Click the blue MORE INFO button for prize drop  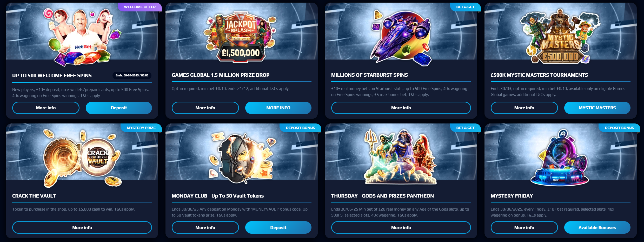278,108
